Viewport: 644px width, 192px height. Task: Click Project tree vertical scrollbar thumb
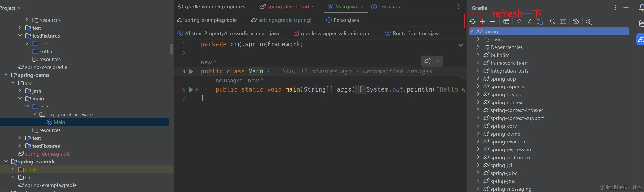[171, 49]
